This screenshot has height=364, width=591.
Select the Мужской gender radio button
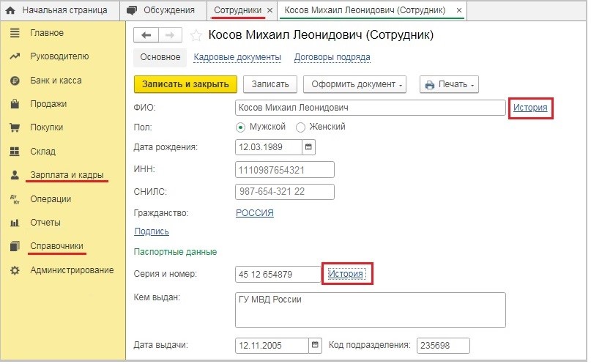(x=241, y=127)
